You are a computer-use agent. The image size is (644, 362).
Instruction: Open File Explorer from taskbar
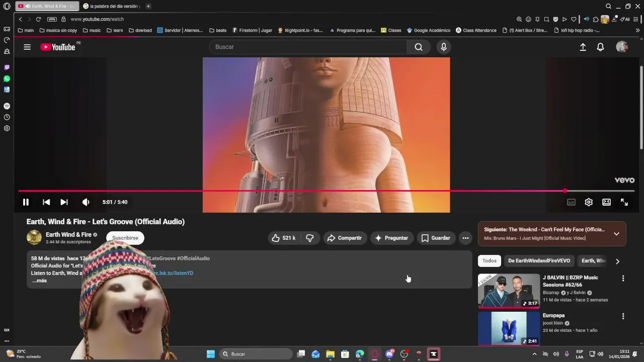coord(330,354)
